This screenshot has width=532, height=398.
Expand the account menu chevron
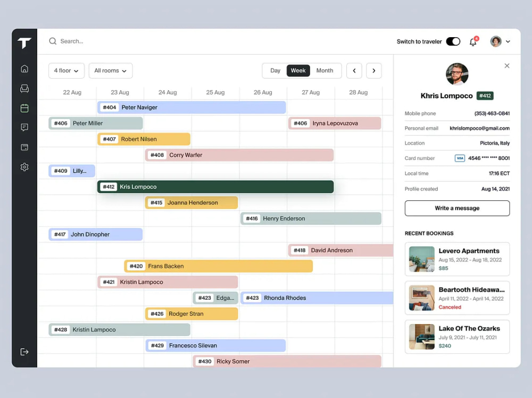pyautogui.click(x=508, y=41)
